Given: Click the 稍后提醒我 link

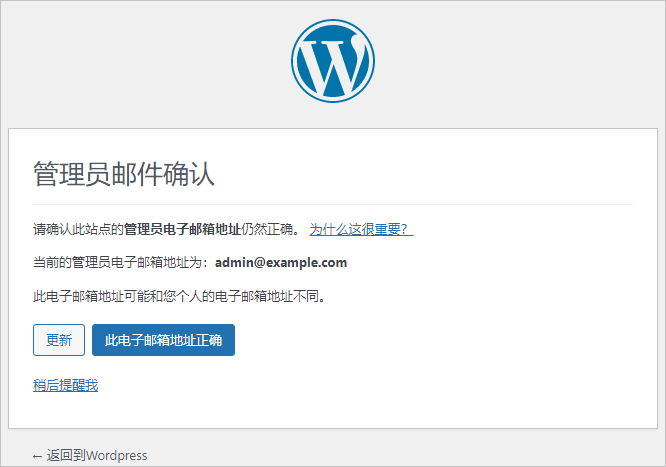Looking at the screenshot, I should click(x=65, y=385).
